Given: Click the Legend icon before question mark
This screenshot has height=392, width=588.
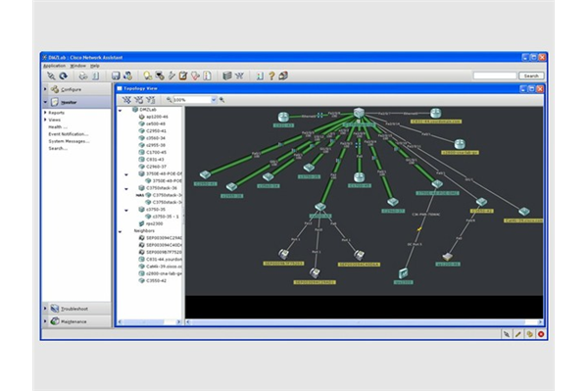Looking at the screenshot, I should click(x=260, y=76).
